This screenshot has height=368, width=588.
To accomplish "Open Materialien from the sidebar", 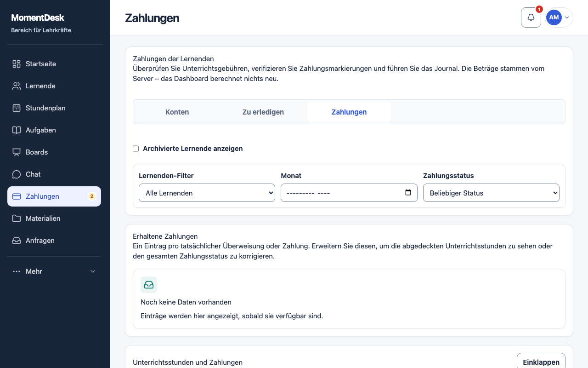I will tap(54, 218).
